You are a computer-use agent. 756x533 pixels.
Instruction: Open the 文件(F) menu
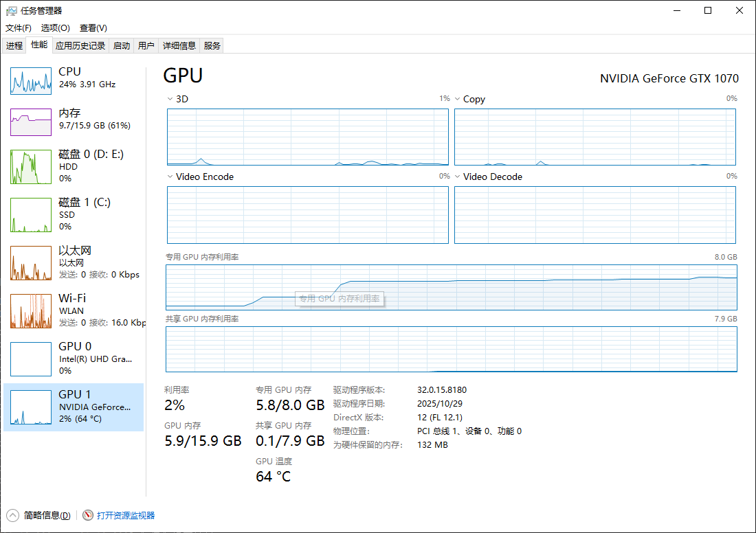pyautogui.click(x=19, y=28)
